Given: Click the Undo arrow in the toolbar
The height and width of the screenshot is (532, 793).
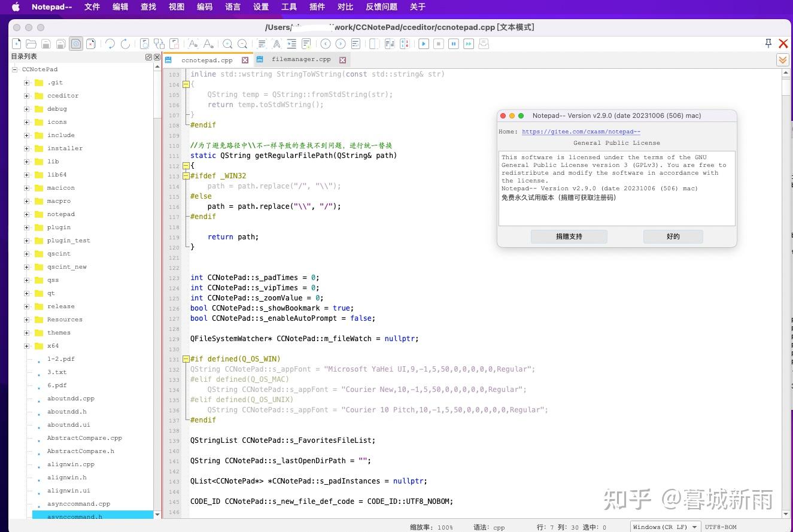Looking at the screenshot, I should (x=109, y=44).
